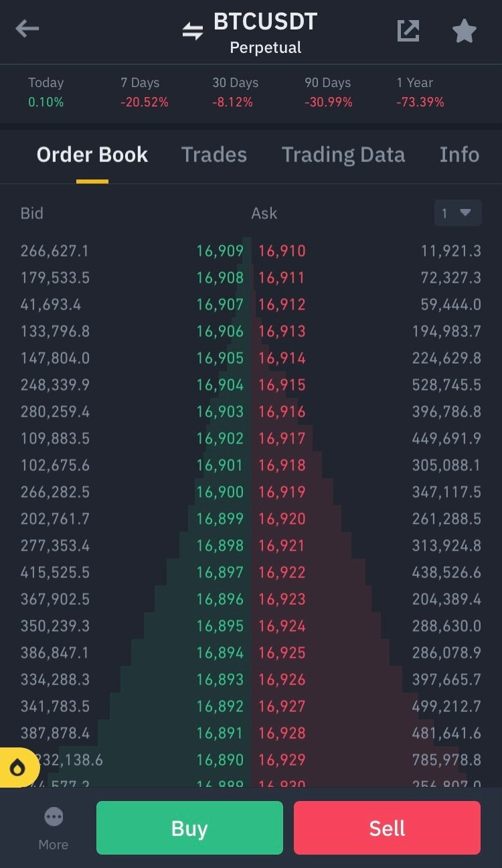502x868 pixels.
Task: Open the More options icon
Action: [54, 826]
